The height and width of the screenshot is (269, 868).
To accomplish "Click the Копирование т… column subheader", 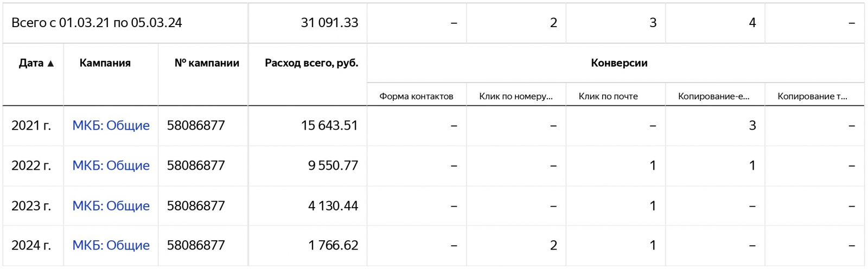I will tap(812, 96).
